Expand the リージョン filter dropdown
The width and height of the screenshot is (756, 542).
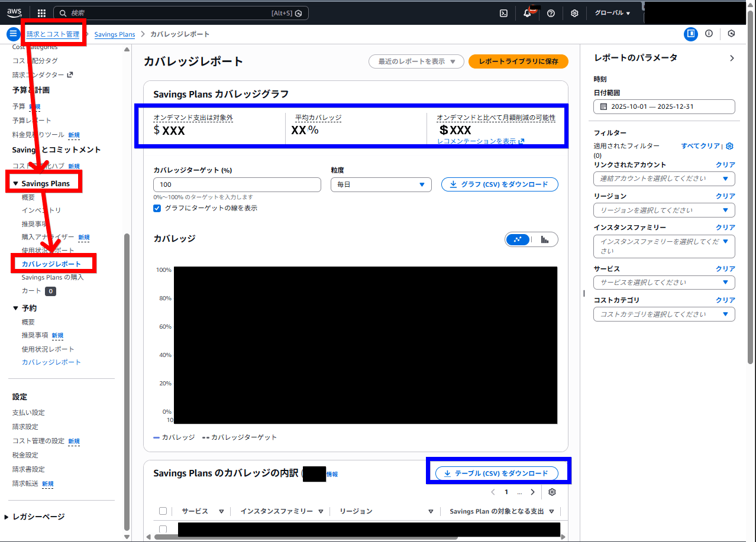(664, 210)
